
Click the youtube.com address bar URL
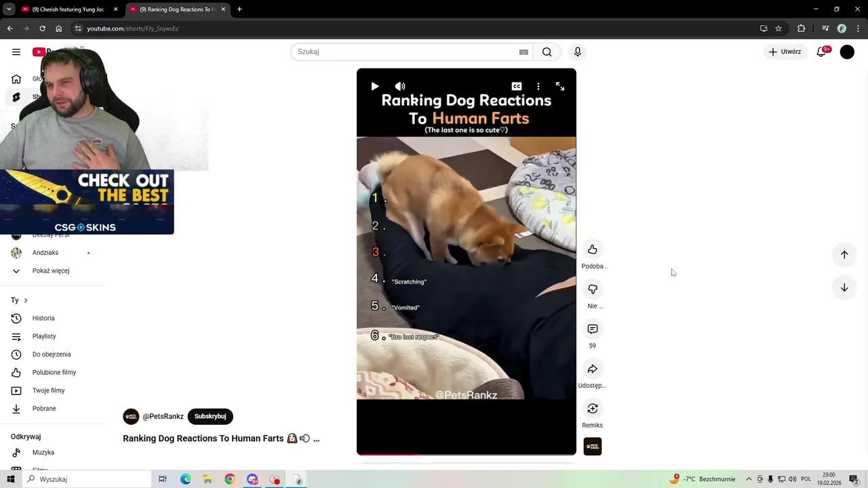point(133,28)
